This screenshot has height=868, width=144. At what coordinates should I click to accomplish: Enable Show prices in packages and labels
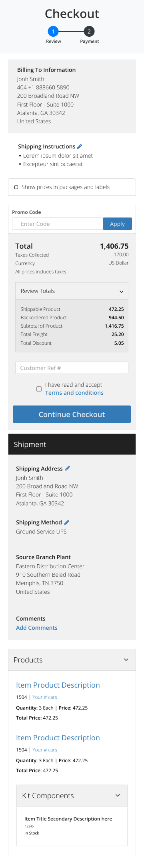(16, 187)
